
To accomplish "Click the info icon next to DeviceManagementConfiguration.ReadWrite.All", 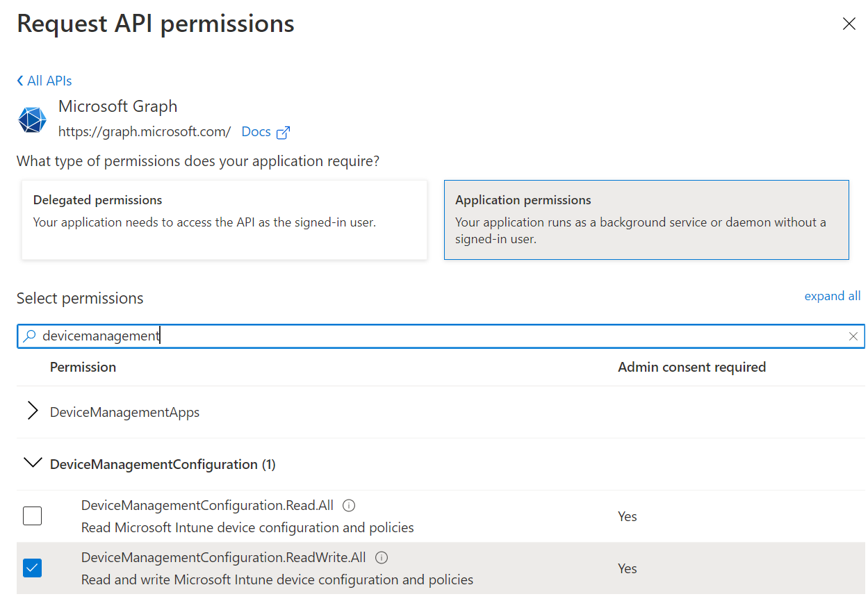I will (381, 558).
